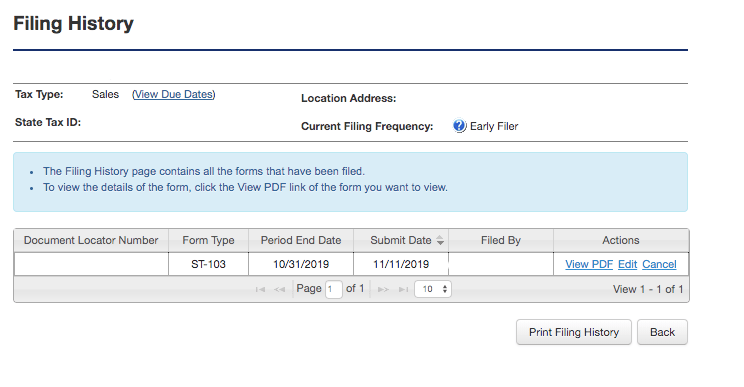Cancel the ST-103 filing
This screenshot has width=744, height=387.
tap(659, 264)
